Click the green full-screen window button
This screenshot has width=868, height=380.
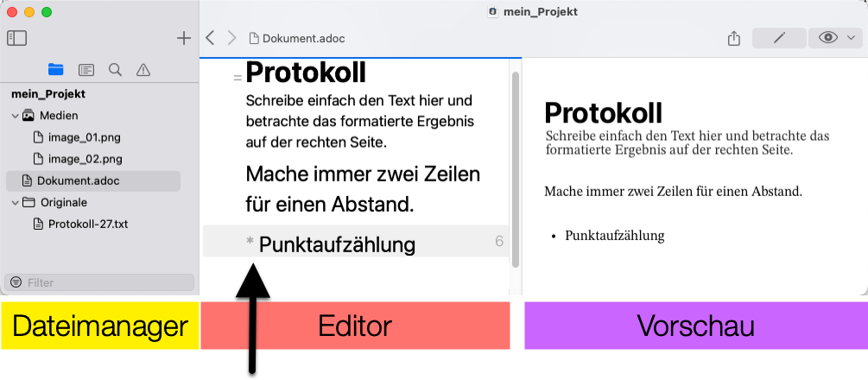coord(47,11)
